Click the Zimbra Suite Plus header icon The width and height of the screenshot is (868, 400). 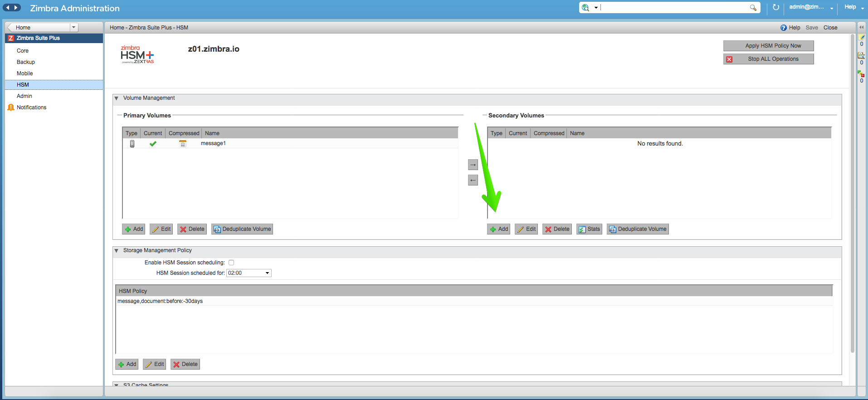[11, 38]
